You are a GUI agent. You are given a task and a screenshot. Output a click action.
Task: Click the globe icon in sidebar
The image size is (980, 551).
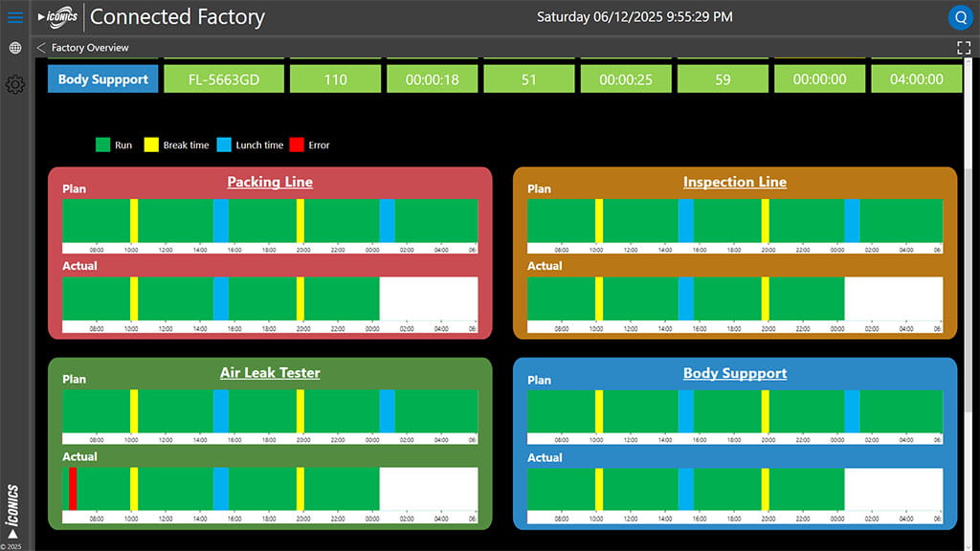click(x=14, y=48)
